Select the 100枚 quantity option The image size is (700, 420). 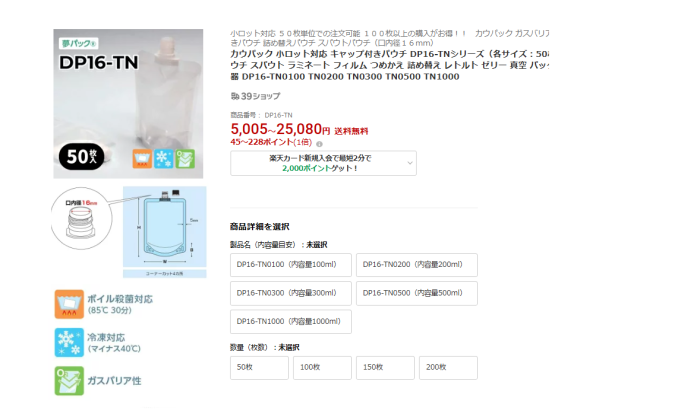[322, 368]
